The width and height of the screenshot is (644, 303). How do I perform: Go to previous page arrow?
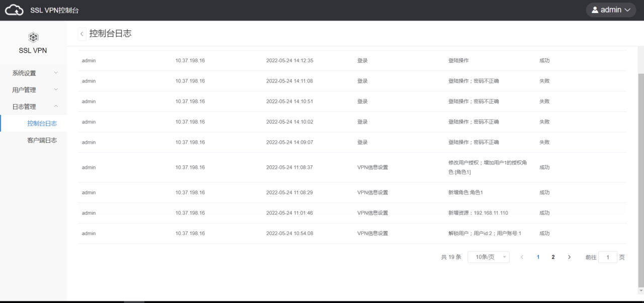pyautogui.click(x=522, y=257)
